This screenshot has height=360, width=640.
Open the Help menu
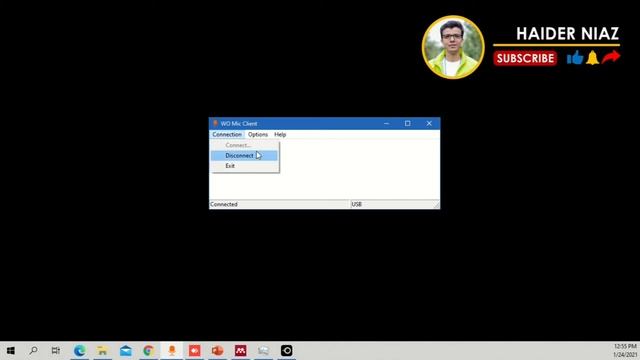pyautogui.click(x=280, y=134)
